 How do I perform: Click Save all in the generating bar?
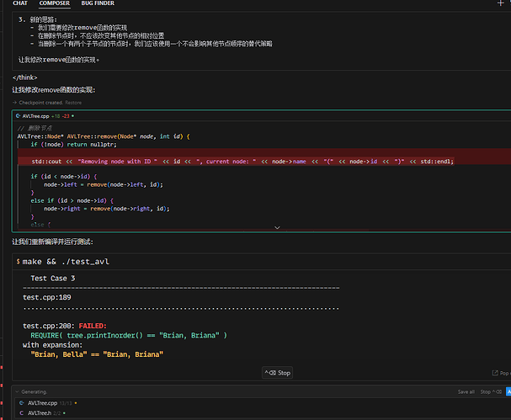(466, 391)
